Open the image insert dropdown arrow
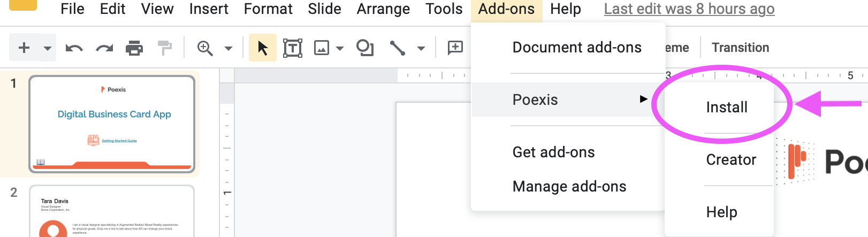The image size is (868, 237). pos(340,48)
